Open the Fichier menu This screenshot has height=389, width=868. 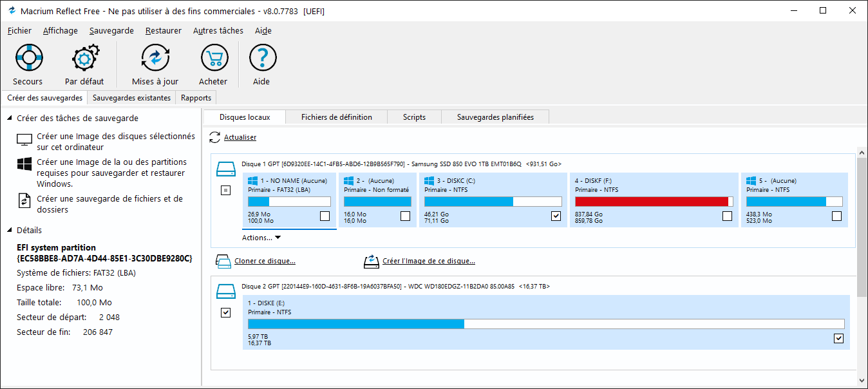pyautogui.click(x=19, y=30)
